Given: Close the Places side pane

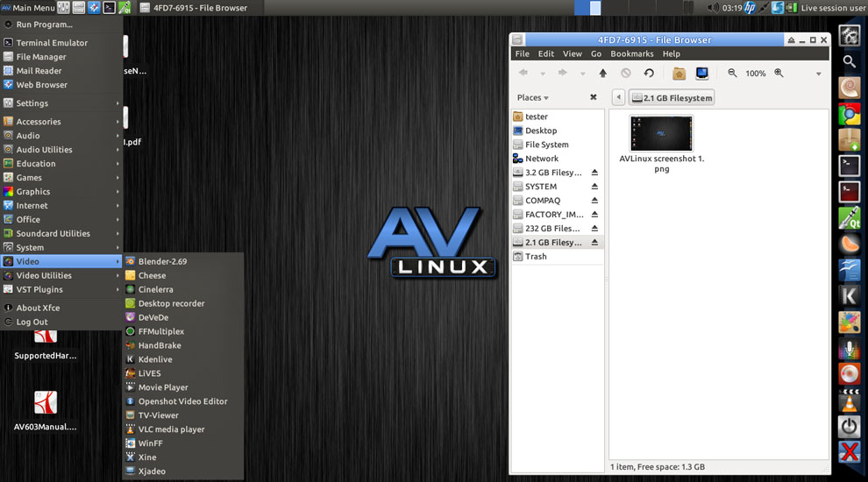Looking at the screenshot, I should point(594,97).
